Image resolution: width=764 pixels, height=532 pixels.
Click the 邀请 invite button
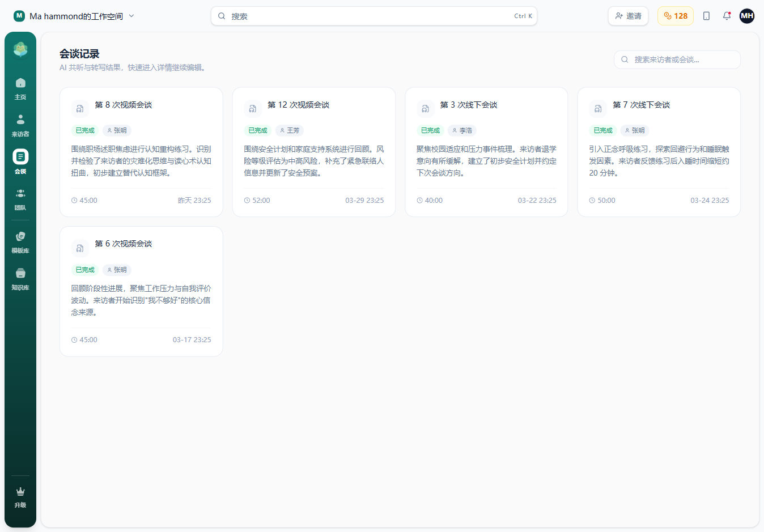[628, 16]
